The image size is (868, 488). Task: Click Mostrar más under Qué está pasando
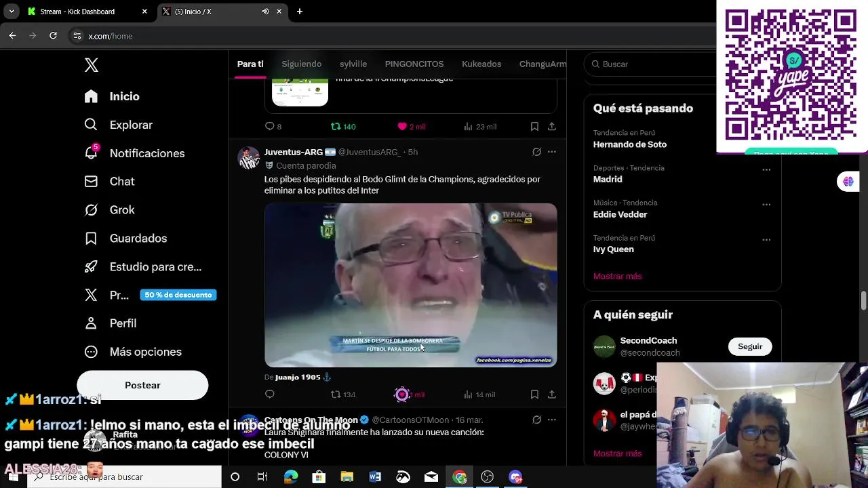pos(617,277)
